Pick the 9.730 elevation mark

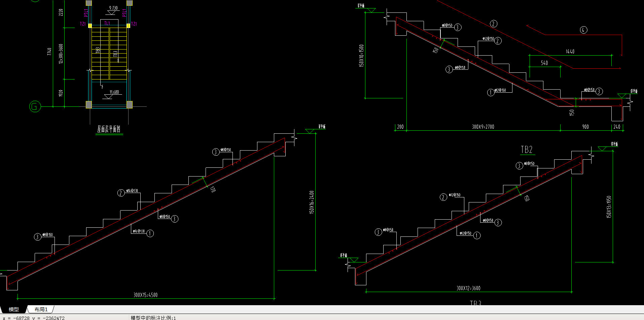[x=113, y=8]
